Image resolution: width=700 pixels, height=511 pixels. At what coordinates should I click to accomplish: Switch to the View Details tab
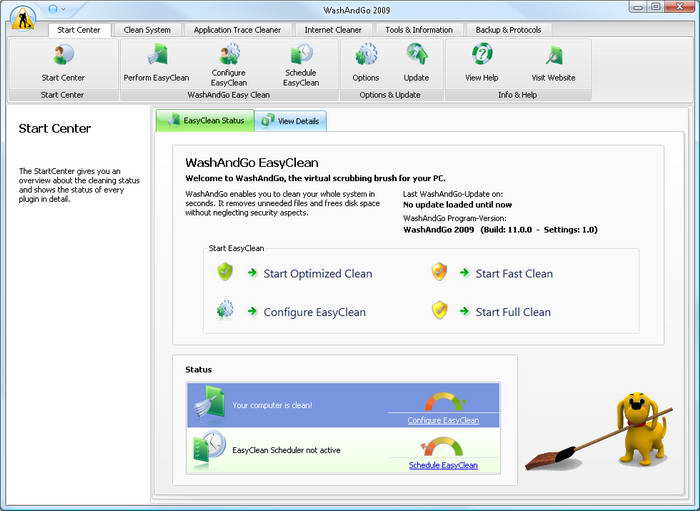pos(290,121)
